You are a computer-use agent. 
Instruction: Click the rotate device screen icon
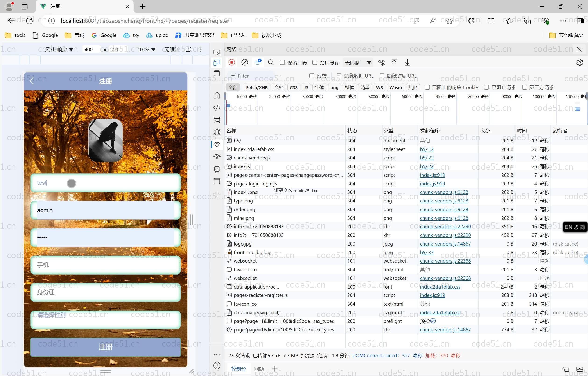(188, 49)
